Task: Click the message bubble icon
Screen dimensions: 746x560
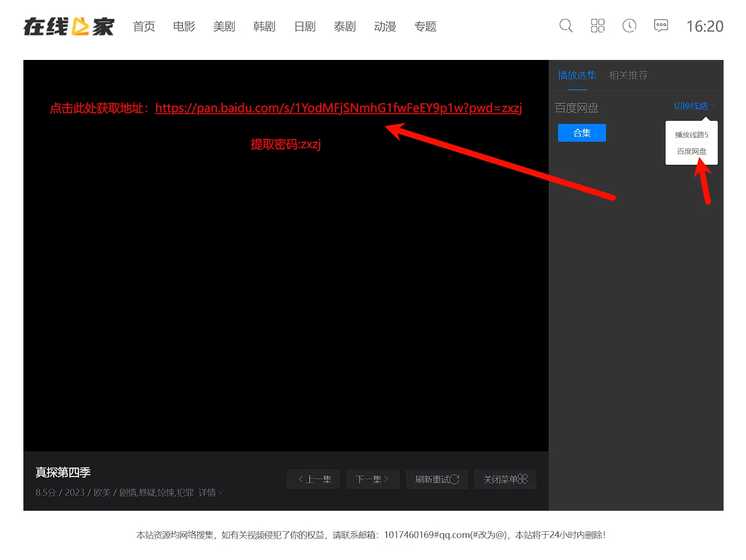Action: pos(661,26)
